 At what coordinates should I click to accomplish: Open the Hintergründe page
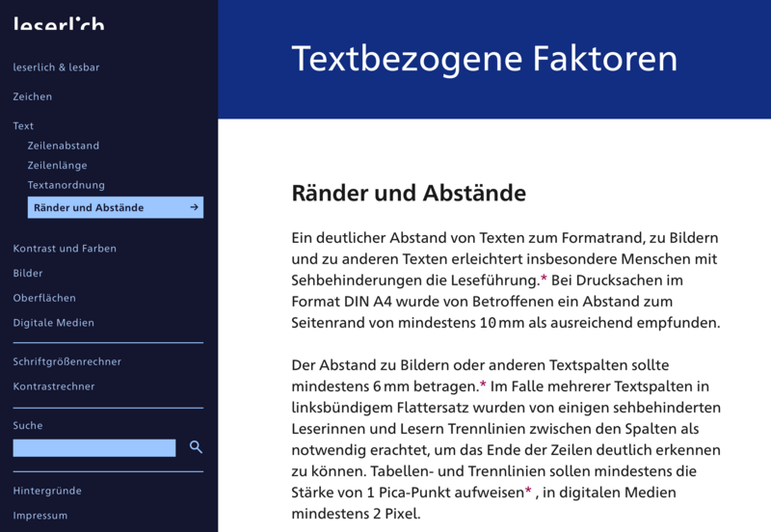[x=47, y=491]
